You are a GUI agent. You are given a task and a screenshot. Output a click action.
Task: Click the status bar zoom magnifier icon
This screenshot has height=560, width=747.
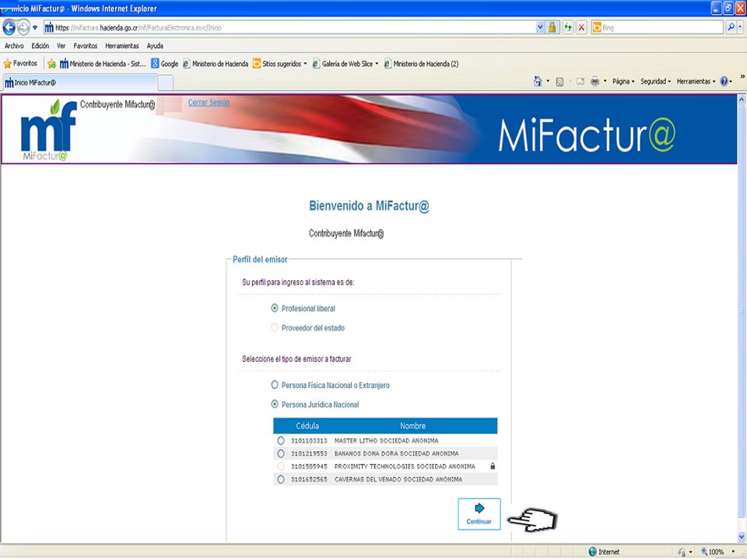tap(704, 551)
